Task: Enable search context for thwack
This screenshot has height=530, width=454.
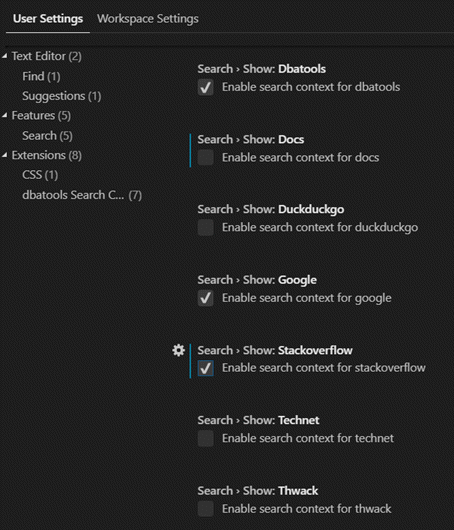Action: (x=206, y=509)
